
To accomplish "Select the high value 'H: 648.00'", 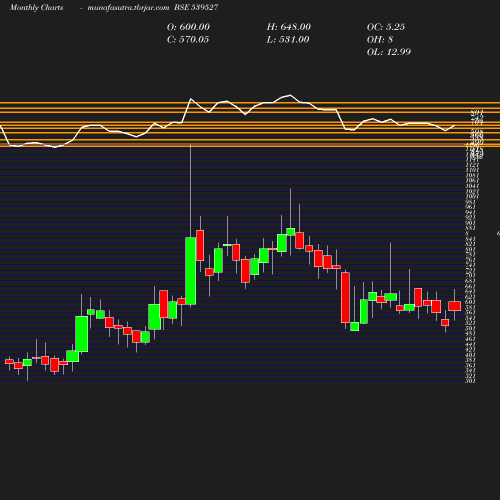I will click(x=289, y=27).
